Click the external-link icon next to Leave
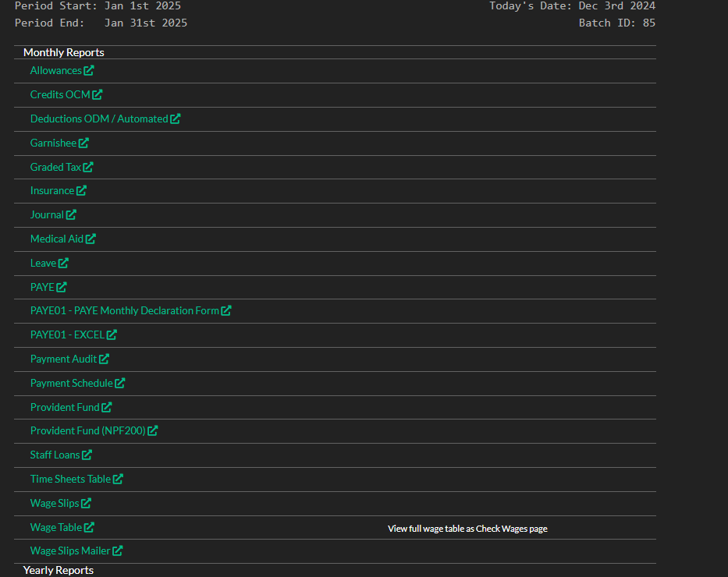The image size is (728, 577). [63, 264]
